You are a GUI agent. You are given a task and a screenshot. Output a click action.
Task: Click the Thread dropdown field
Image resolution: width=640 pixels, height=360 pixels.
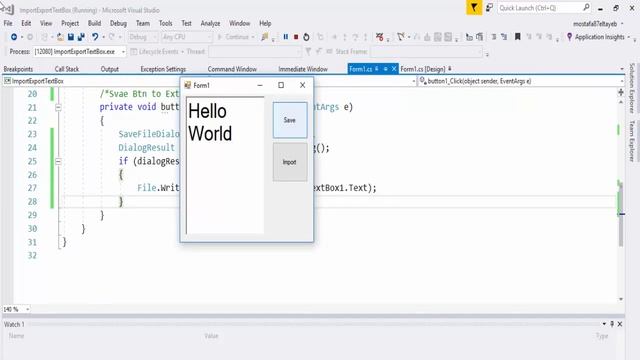click(255, 52)
